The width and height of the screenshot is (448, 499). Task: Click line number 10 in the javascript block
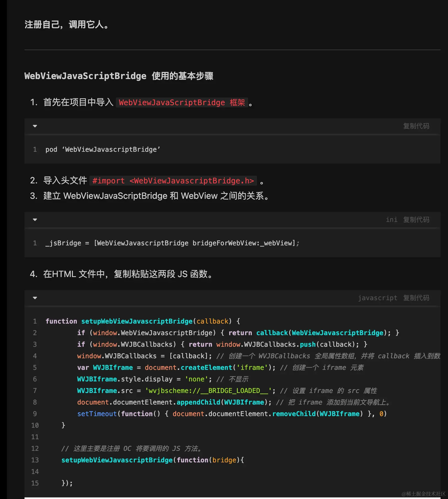(x=35, y=425)
